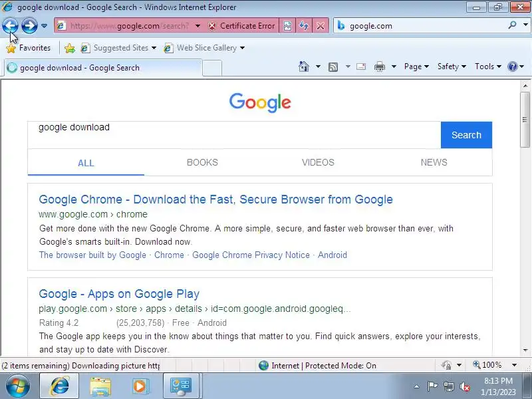Click the status bar privacy/security icon
Screen dimensions: 532x399
(446, 365)
